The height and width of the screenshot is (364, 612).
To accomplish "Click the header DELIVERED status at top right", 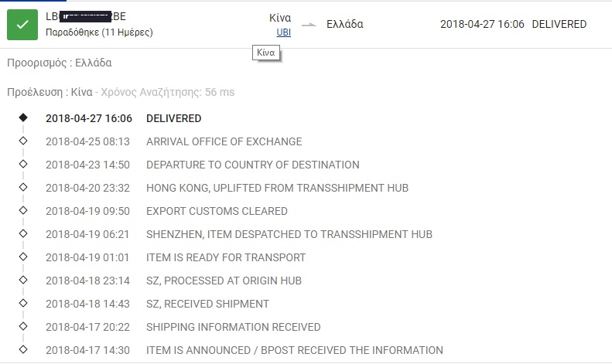I will (559, 24).
